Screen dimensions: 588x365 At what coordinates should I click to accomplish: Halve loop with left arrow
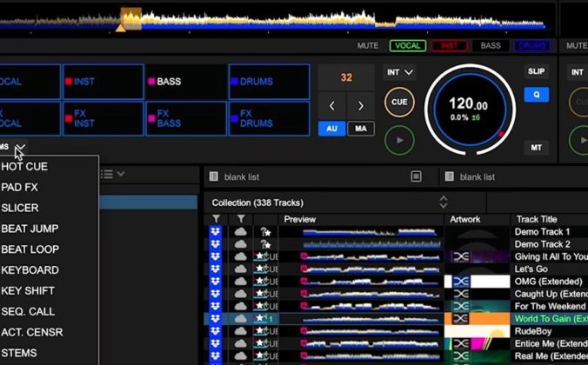(332, 106)
